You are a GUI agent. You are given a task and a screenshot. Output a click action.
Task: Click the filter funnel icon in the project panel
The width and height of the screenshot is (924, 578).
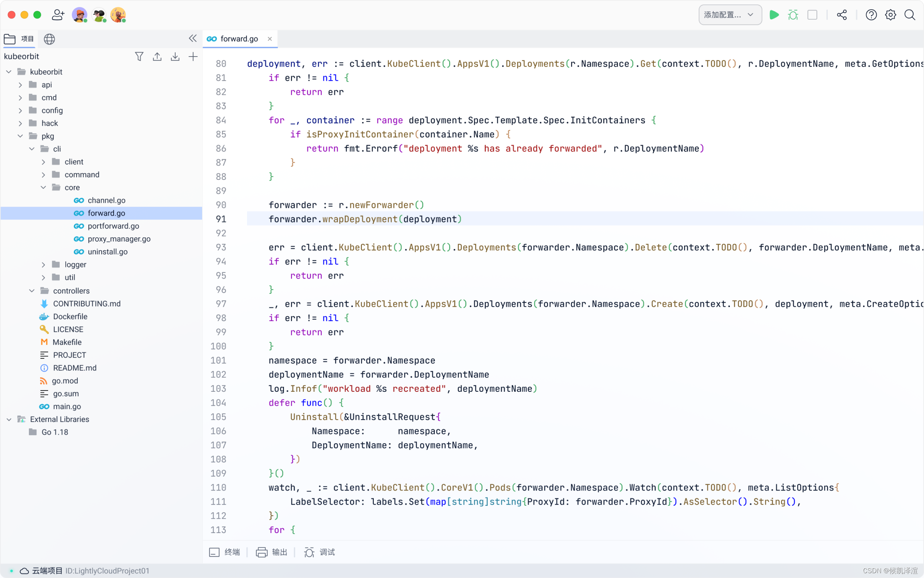[139, 57]
